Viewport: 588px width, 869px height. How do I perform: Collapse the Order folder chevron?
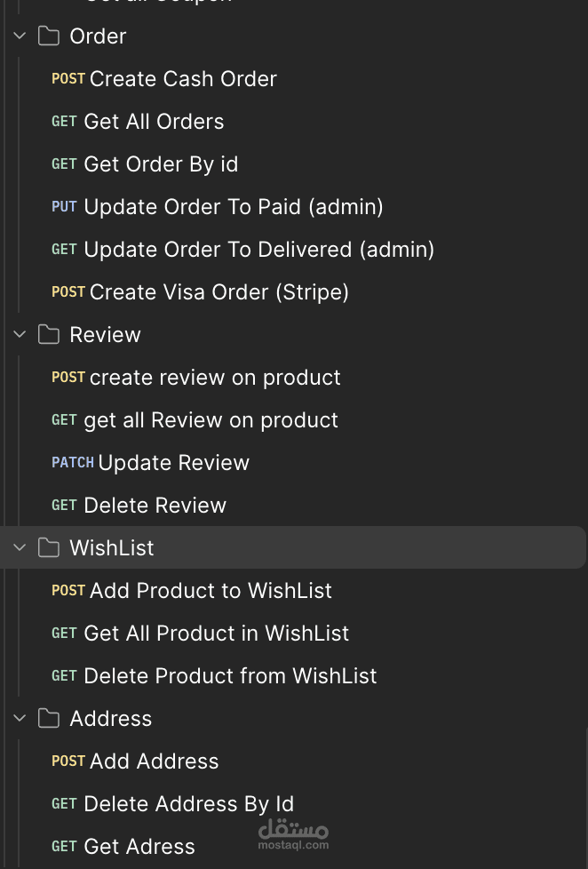coord(20,36)
